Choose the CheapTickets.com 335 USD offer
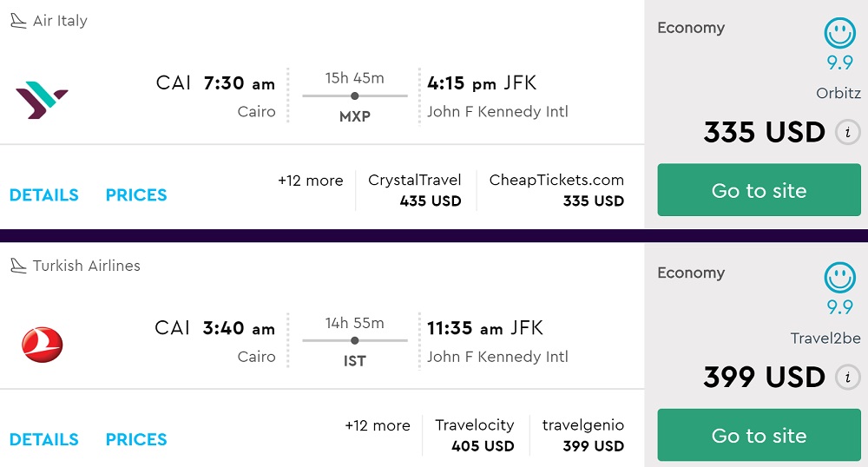The width and height of the screenshot is (868, 467). (556, 190)
